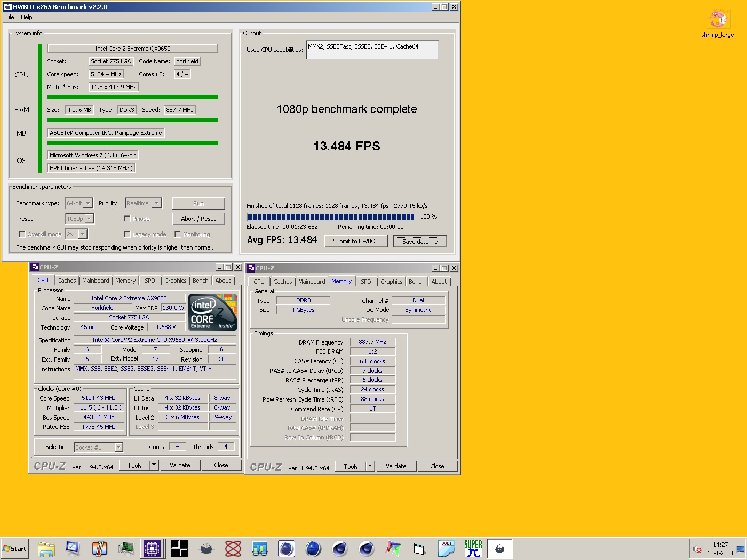Launch the thermometer temperature taskbar icon
The width and height of the screenshot is (747, 560).
(x=99, y=549)
